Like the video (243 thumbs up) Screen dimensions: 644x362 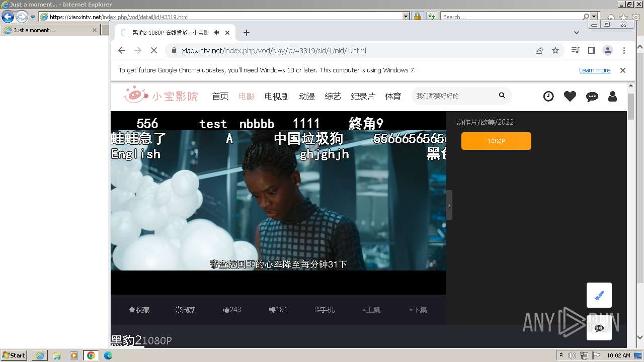(232, 310)
